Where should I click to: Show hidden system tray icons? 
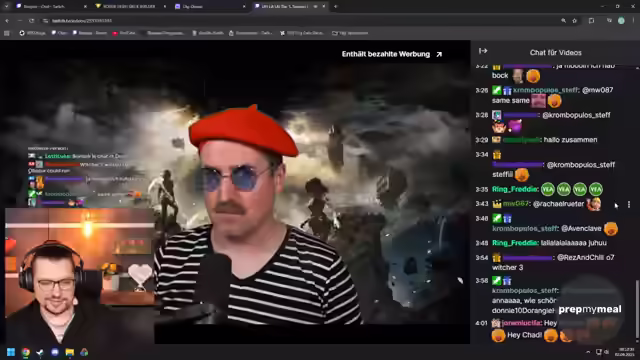pyautogui.click(x=588, y=352)
